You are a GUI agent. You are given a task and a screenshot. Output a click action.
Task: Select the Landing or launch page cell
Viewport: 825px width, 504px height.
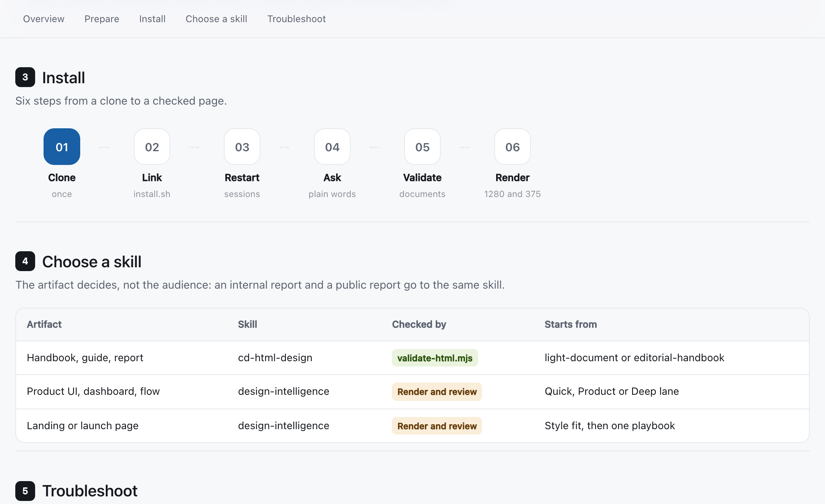82,426
